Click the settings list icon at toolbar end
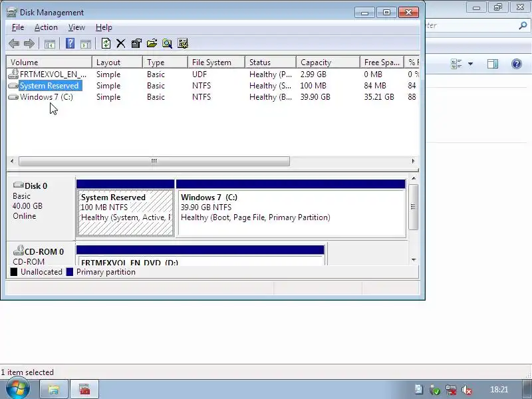 [182, 43]
